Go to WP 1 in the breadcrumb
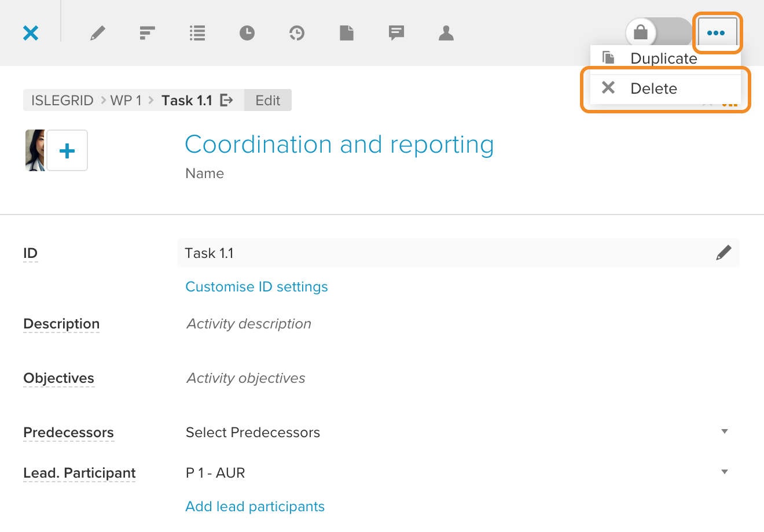This screenshot has width=764, height=532. [x=126, y=101]
